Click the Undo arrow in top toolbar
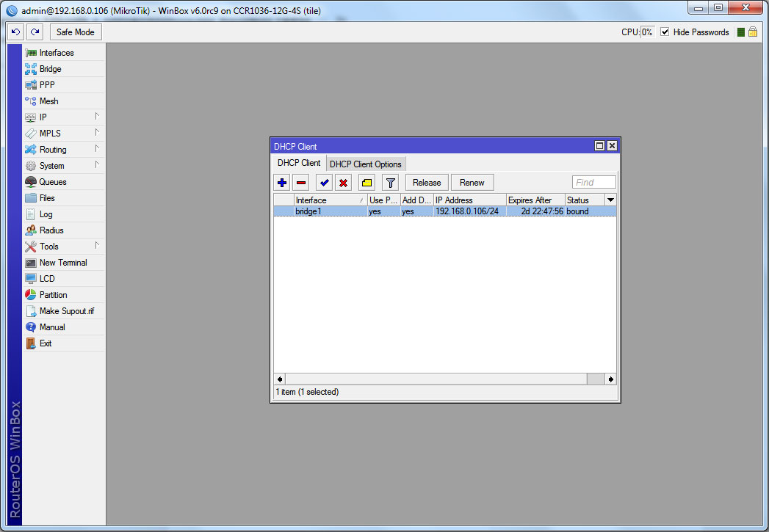The height and width of the screenshot is (532, 769). click(x=16, y=32)
